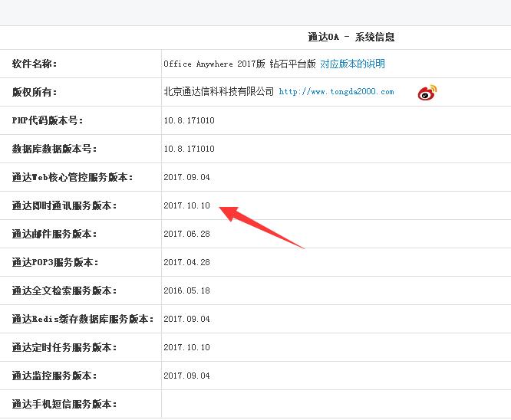Select Office Anywhere 2017版 钻石平台版 text

point(239,64)
